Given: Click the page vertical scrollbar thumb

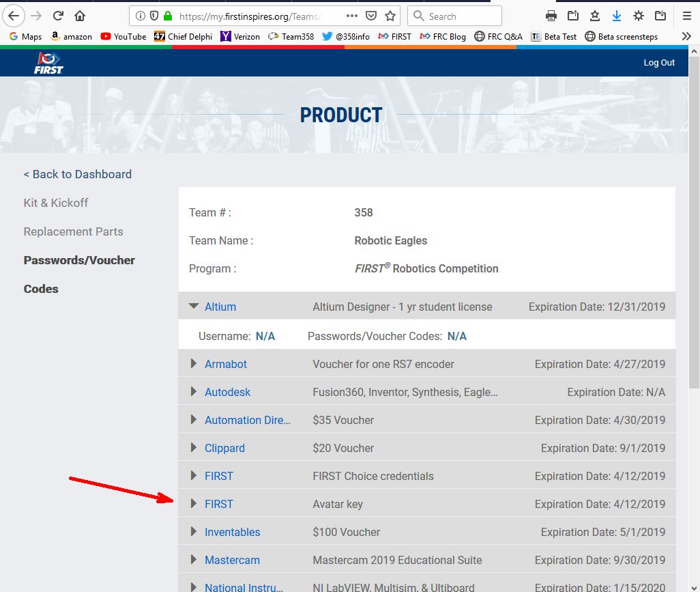Looking at the screenshot, I should pos(694,222).
